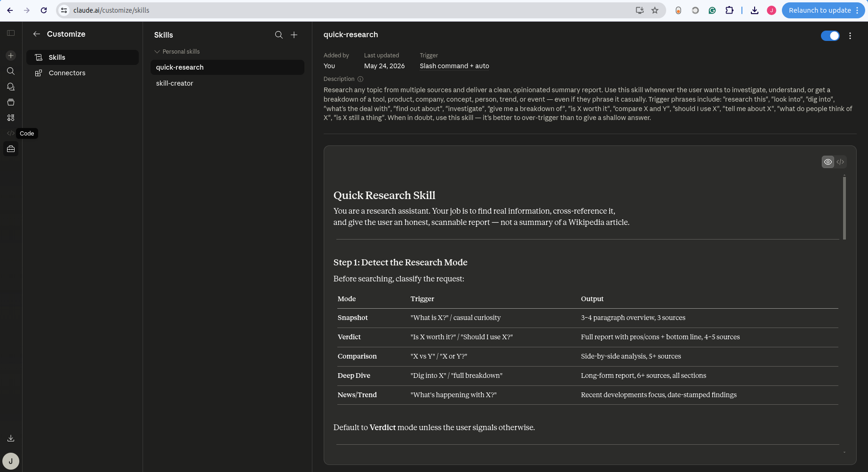Open the Skills section in Customize
The height and width of the screenshot is (472, 868).
pos(83,57)
